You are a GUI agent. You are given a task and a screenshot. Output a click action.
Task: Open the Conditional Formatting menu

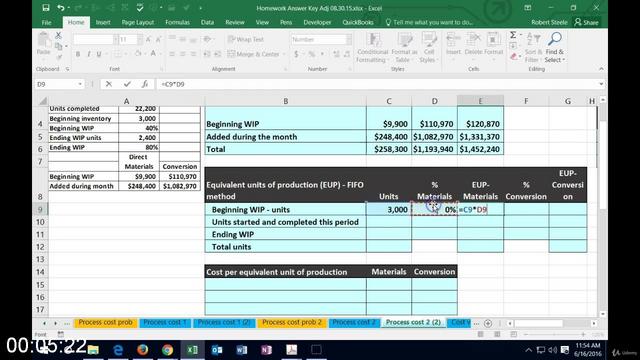(x=372, y=48)
